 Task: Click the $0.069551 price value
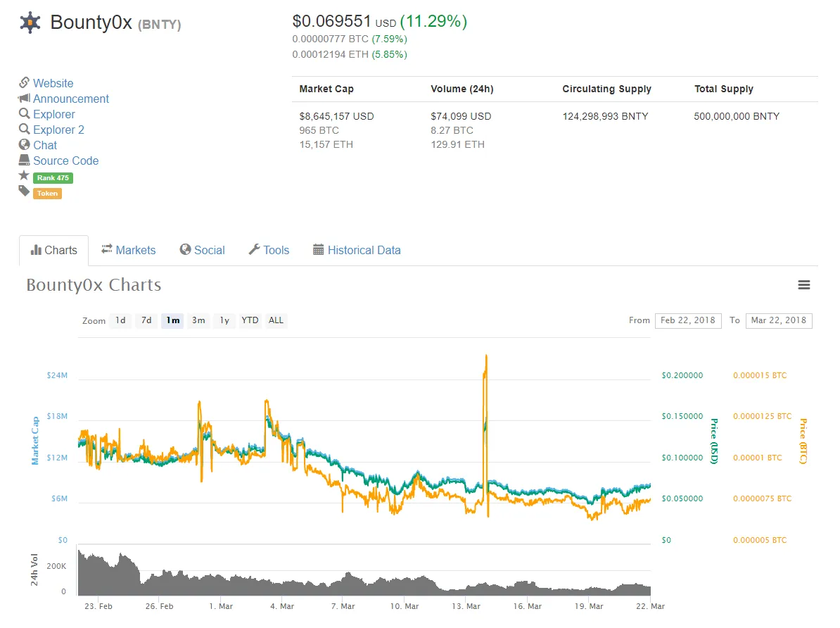(331, 21)
